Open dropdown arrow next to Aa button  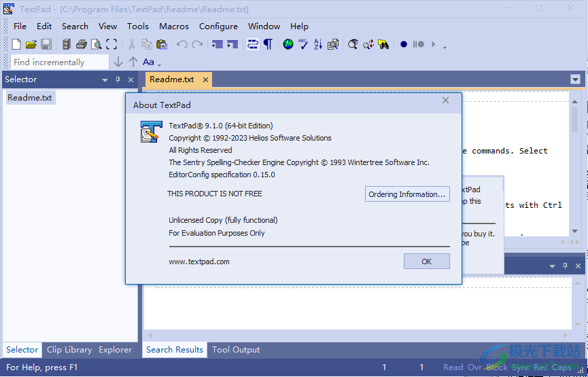159,65
